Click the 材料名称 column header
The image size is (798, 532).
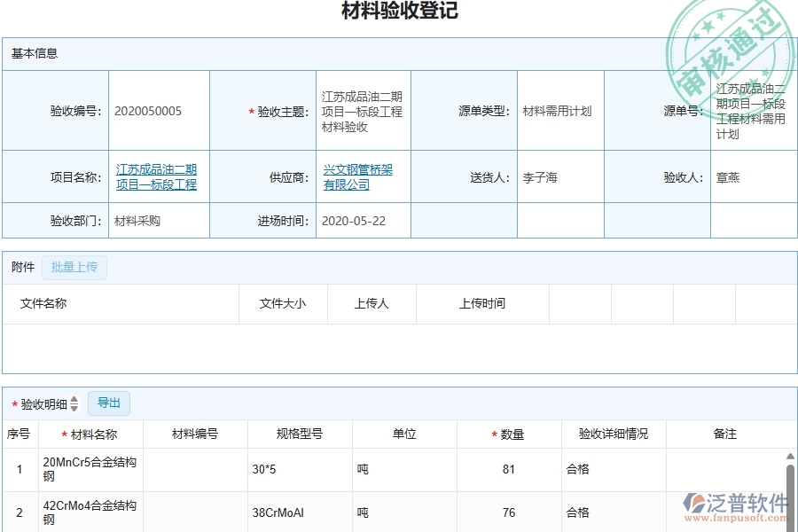(x=90, y=434)
